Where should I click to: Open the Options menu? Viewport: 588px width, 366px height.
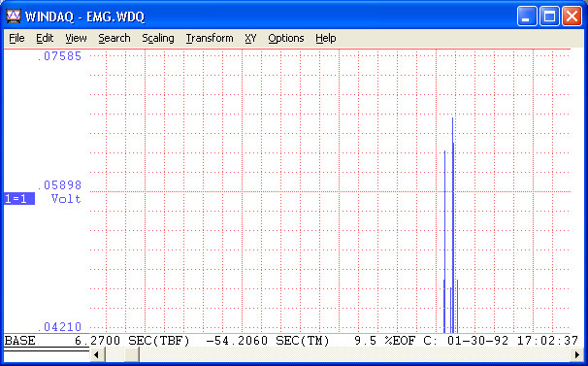(285, 38)
